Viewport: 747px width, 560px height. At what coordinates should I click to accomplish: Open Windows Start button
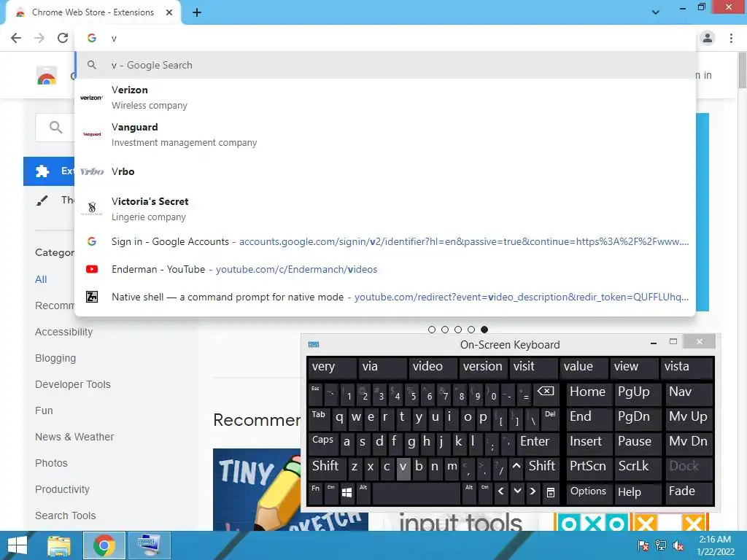[18, 545]
